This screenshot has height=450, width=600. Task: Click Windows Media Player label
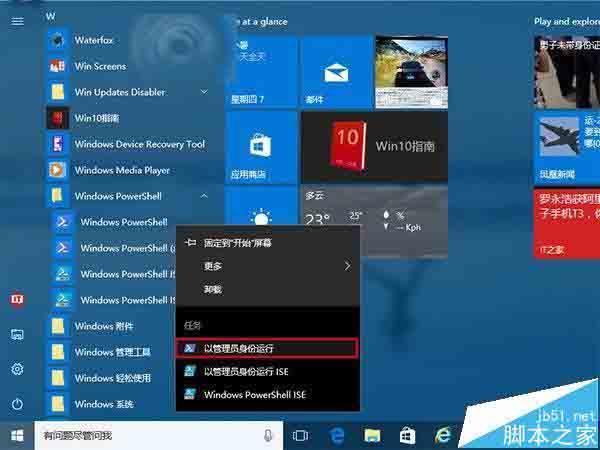(122, 170)
